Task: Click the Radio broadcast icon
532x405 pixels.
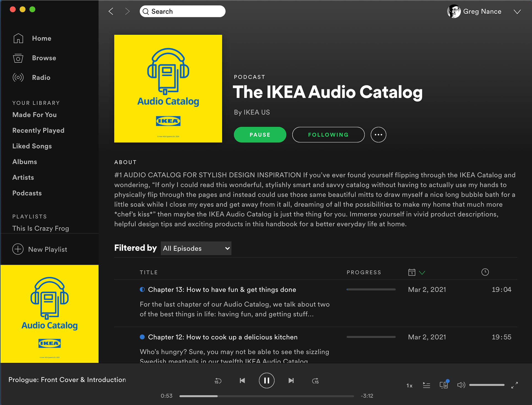Action: tap(18, 78)
